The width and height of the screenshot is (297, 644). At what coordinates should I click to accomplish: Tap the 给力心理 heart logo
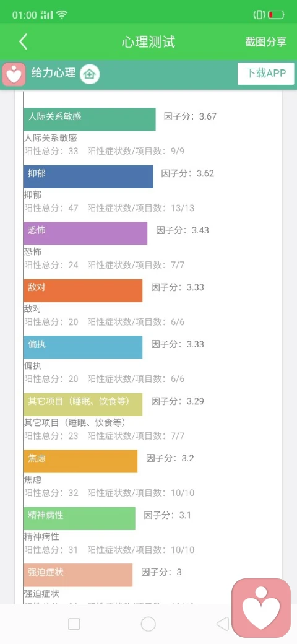click(x=14, y=74)
